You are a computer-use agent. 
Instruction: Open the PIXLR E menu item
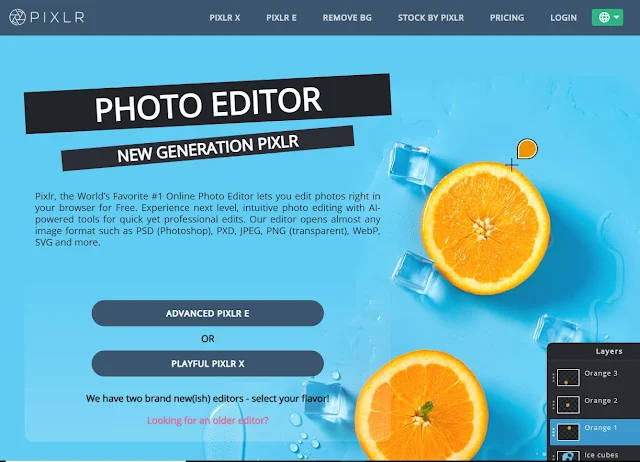point(281,18)
